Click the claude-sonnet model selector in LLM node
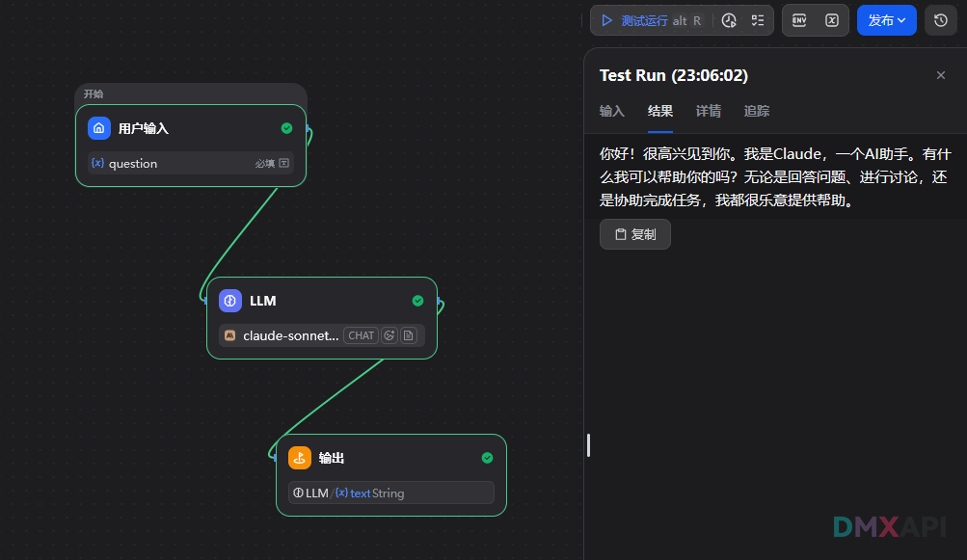This screenshot has height=560, width=967. point(290,335)
